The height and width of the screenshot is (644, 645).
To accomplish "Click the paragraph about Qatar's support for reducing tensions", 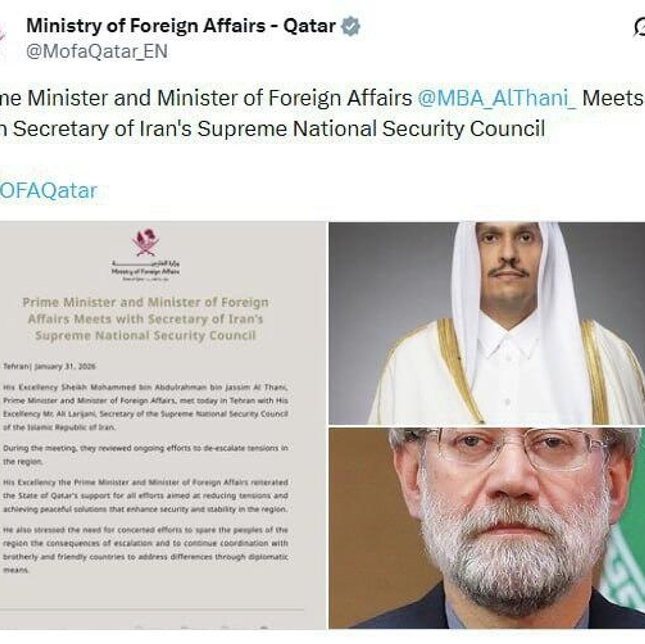I will coord(145,496).
